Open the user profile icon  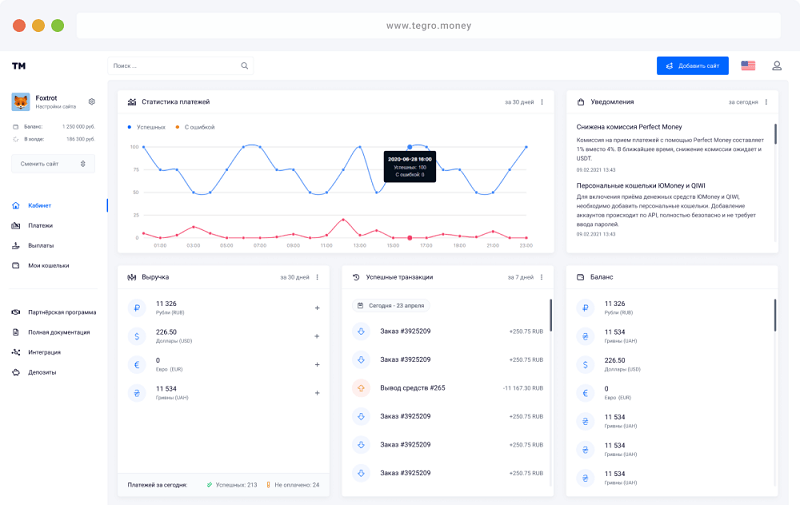pos(776,66)
